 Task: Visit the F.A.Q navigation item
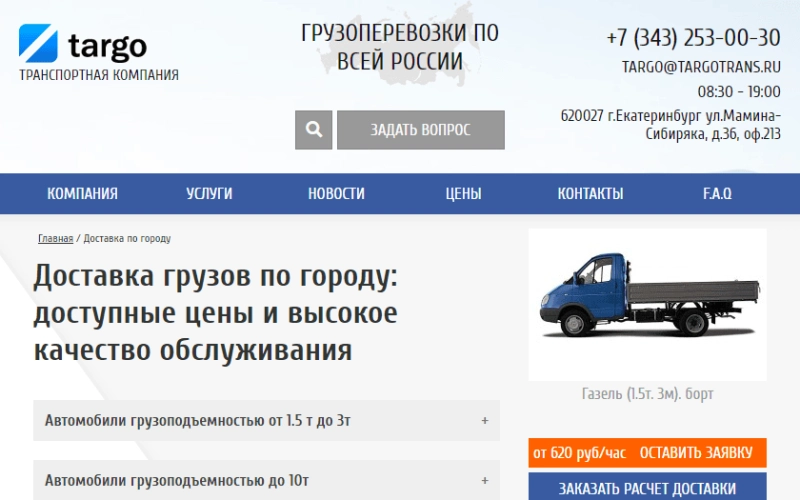[x=717, y=194]
